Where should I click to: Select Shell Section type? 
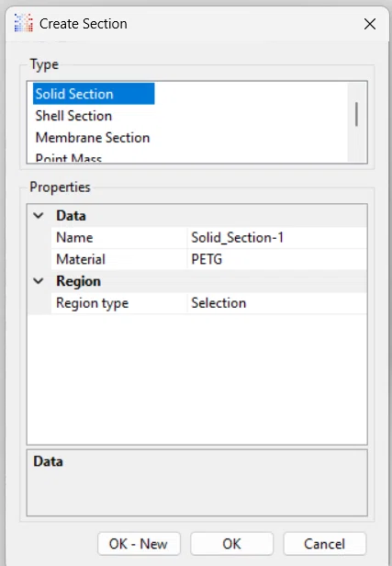[73, 116]
